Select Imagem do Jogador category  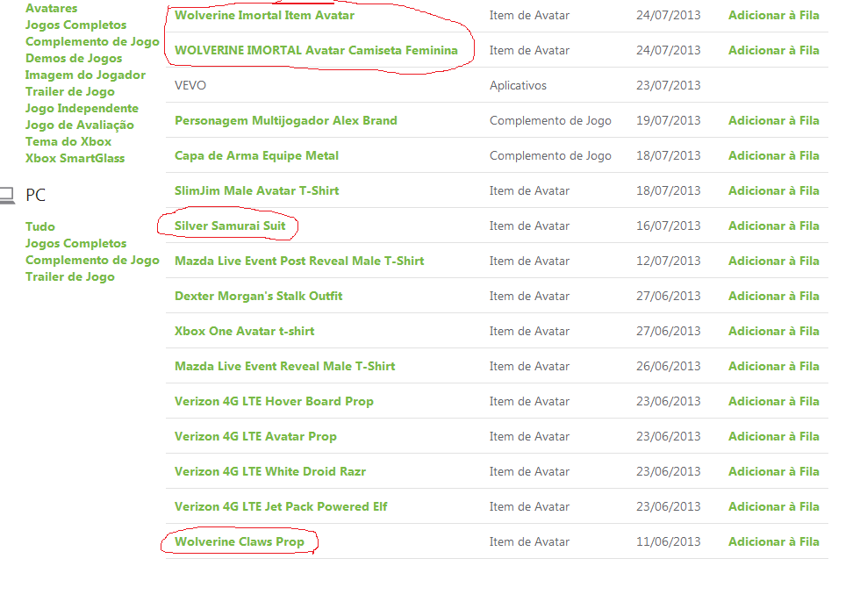[x=85, y=75]
